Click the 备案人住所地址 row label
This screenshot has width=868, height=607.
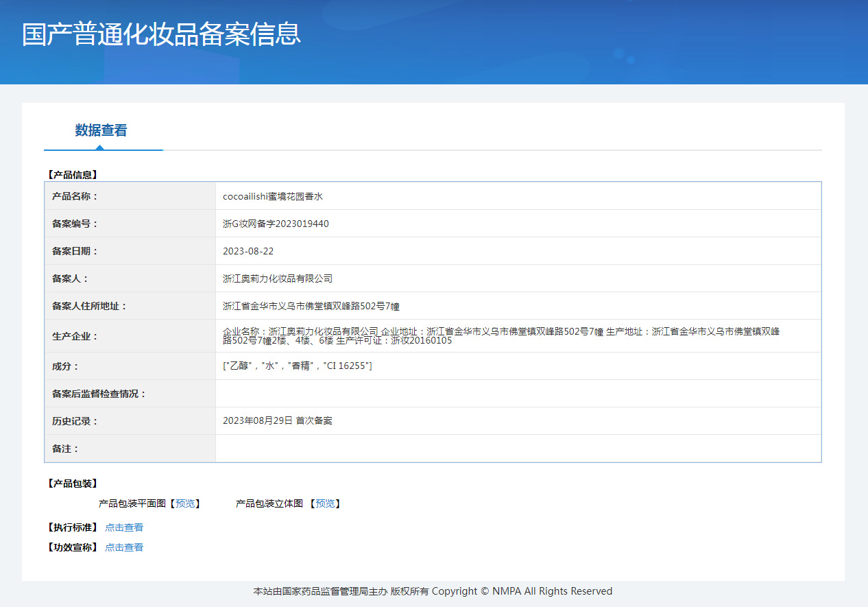(90, 306)
